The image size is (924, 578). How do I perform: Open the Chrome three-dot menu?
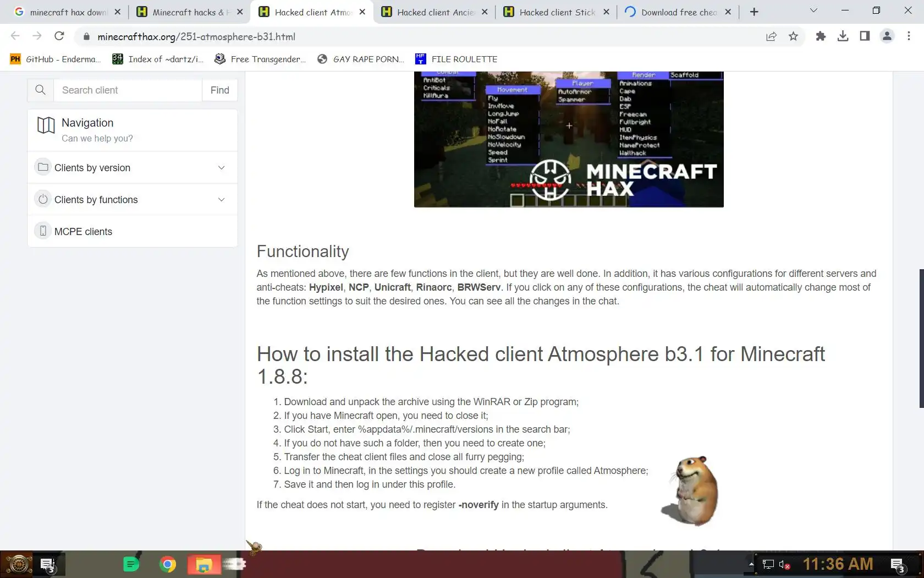909,36
